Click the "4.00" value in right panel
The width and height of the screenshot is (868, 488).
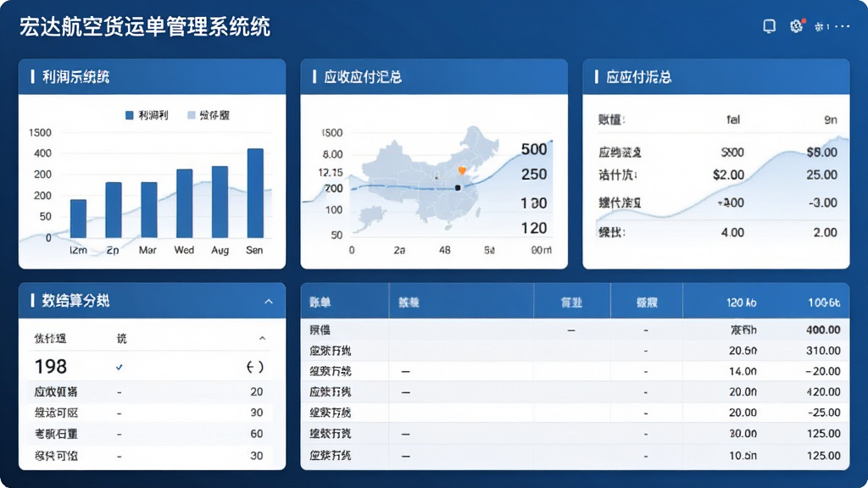[732, 233]
